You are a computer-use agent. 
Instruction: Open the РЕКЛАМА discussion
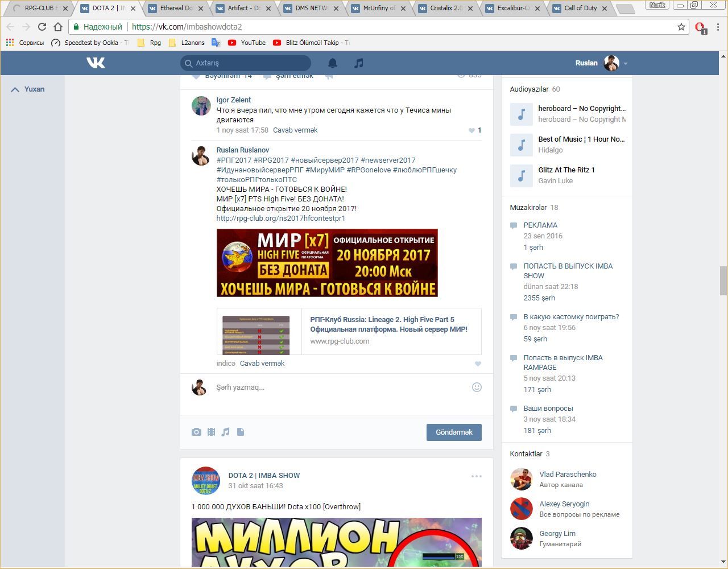tap(540, 225)
